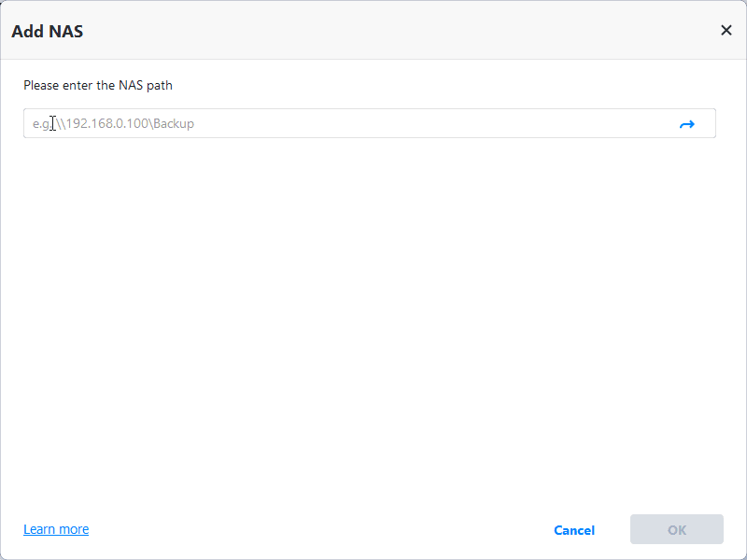Confirm adding the NAS with OK
The width and height of the screenshot is (747, 560).
click(677, 529)
